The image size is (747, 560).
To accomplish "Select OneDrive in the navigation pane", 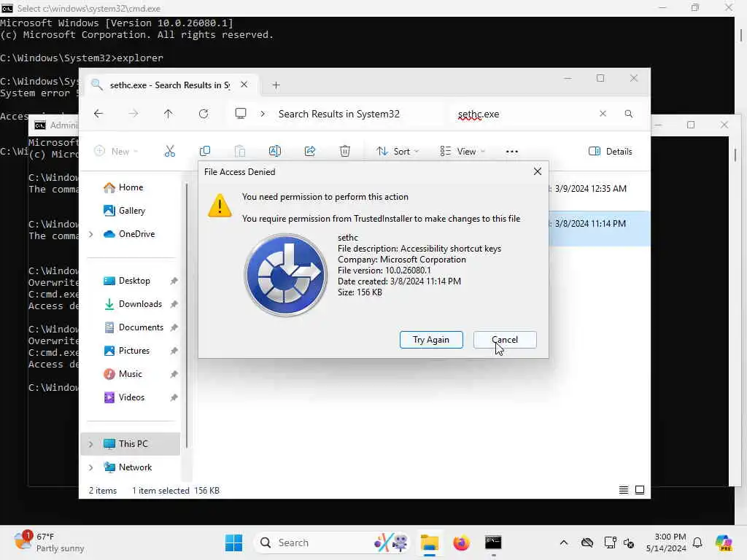I will [136, 234].
